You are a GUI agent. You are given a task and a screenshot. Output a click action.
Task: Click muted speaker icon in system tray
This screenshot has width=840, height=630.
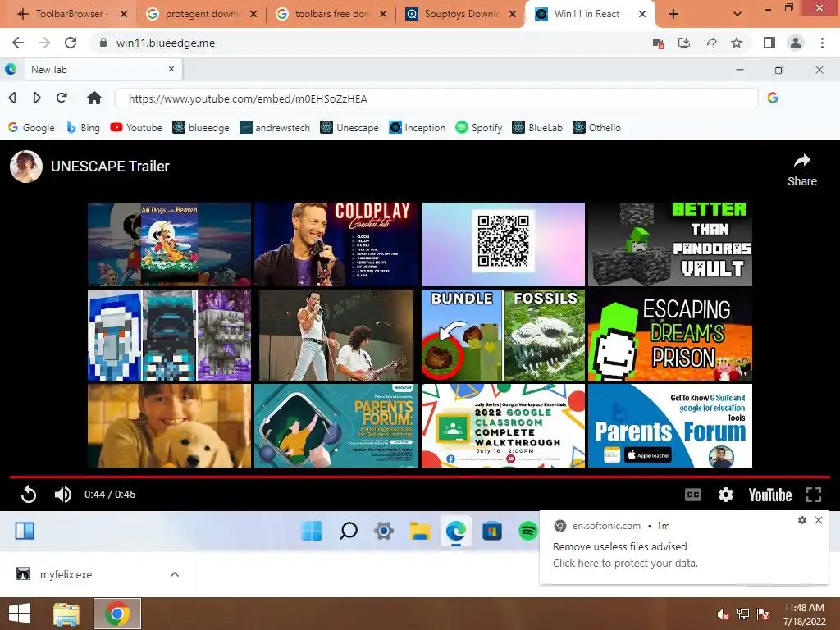click(723, 614)
